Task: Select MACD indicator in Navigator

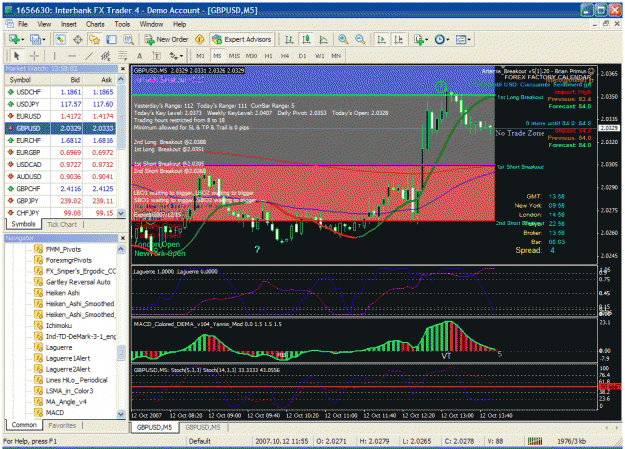Action: pyautogui.click(x=55, y=412)
